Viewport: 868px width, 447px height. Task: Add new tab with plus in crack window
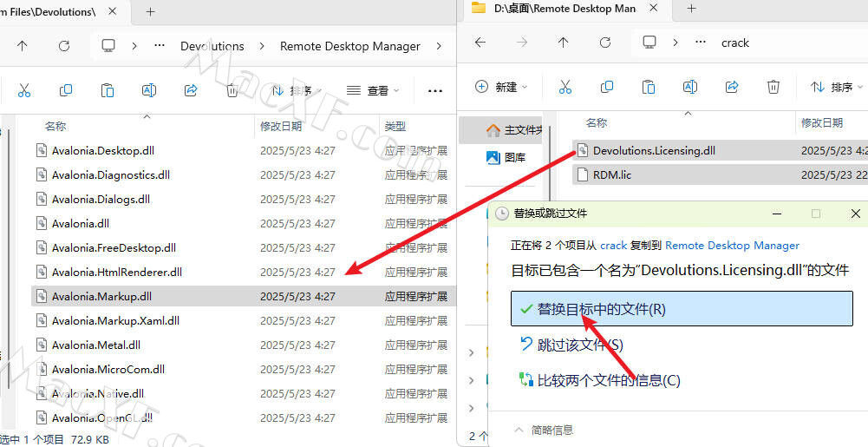tap(691, 9)
